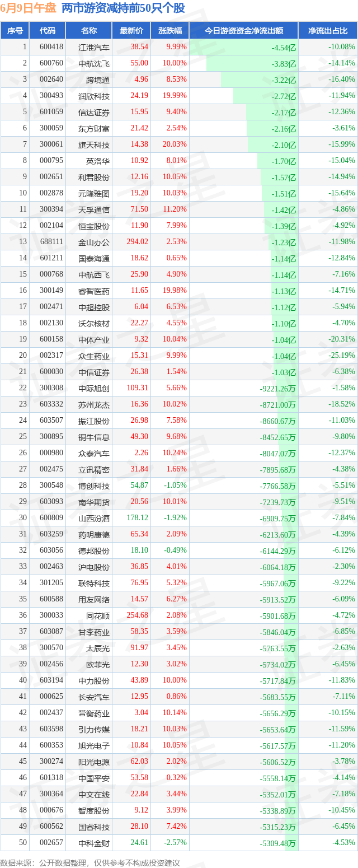Select the stock name 英洛华

(x=98, y=161)
